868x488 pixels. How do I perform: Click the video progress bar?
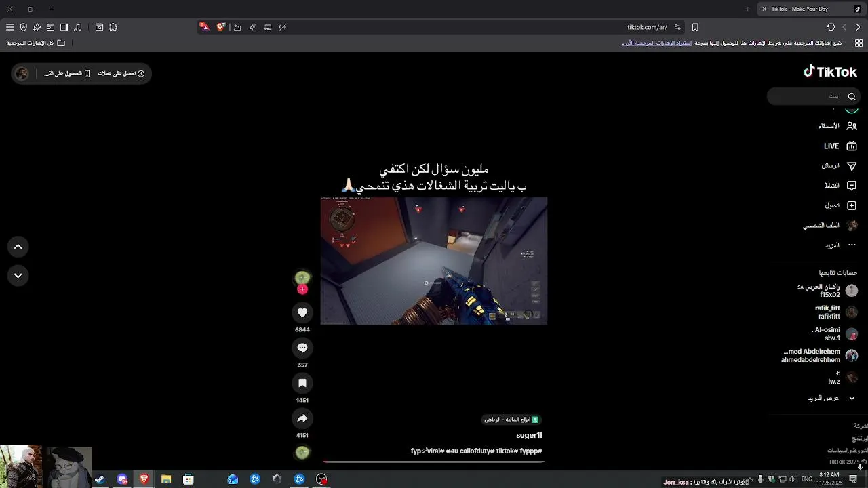434,462
